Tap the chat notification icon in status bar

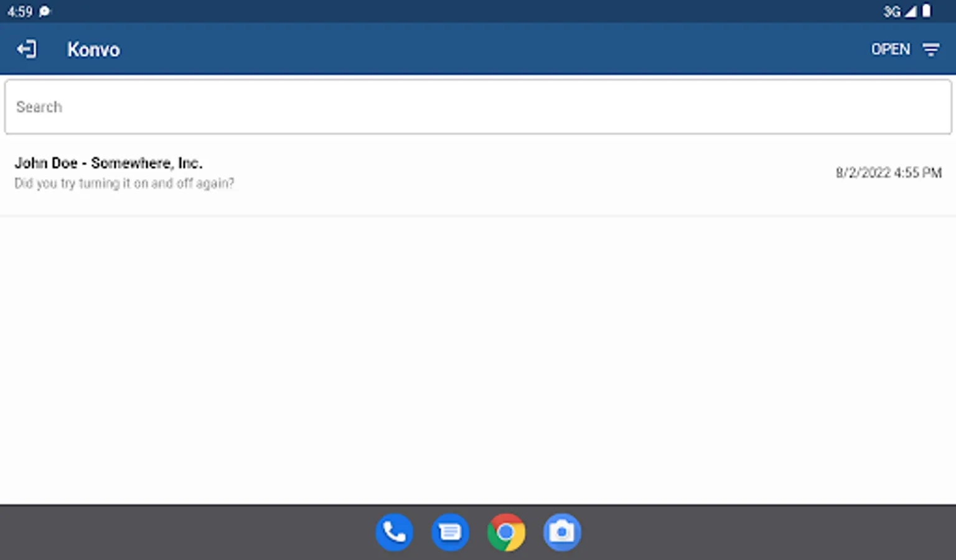45,11
